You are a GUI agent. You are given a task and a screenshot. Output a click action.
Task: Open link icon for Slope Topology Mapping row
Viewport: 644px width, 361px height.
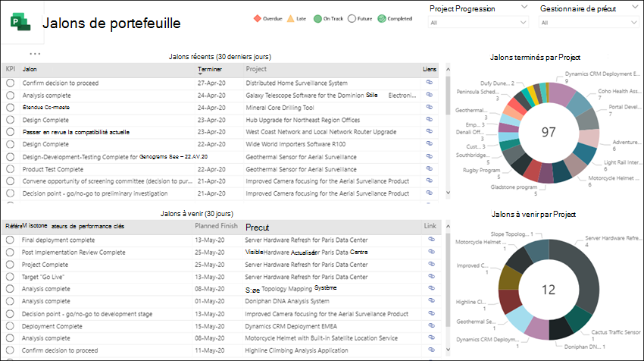point(431,287)
